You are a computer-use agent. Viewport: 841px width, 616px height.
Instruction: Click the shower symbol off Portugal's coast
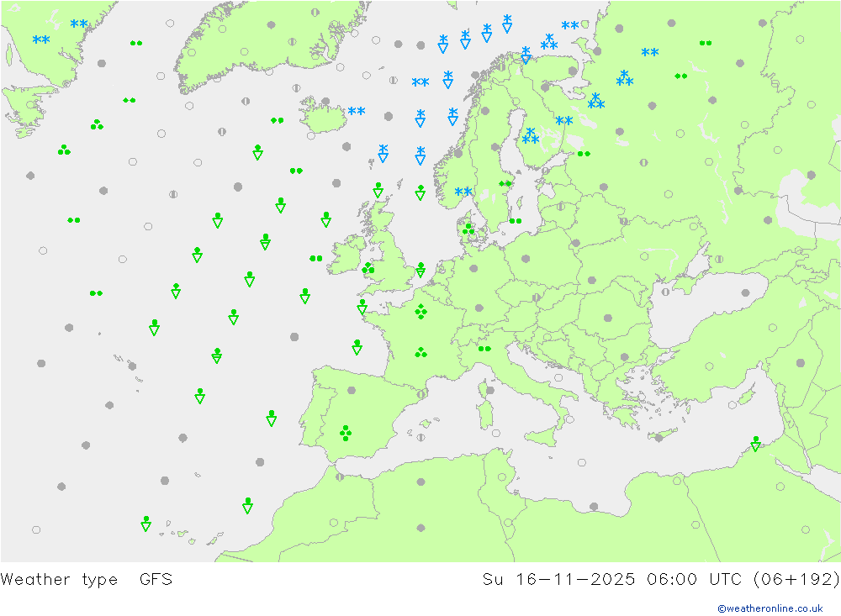point(272,419)
